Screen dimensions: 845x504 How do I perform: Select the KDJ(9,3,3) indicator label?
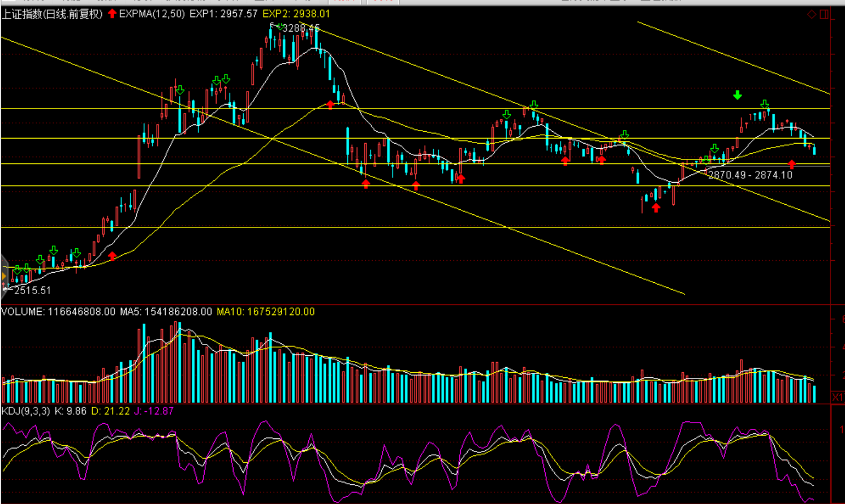coord(26,411)
